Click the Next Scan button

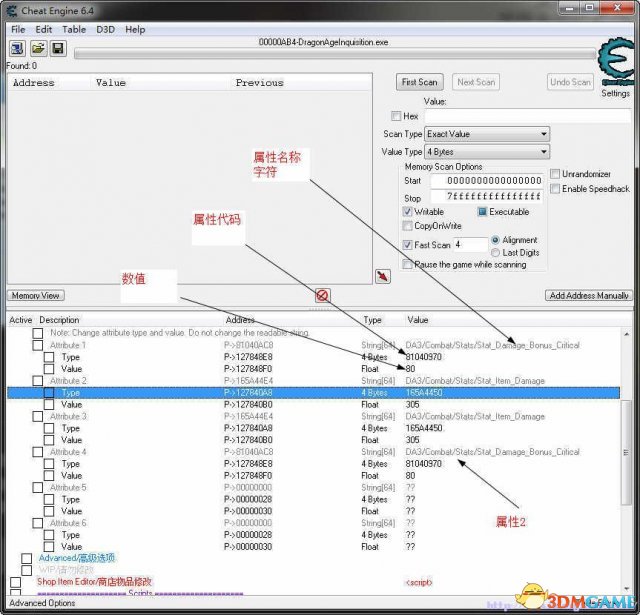click(x=476, y=82)
